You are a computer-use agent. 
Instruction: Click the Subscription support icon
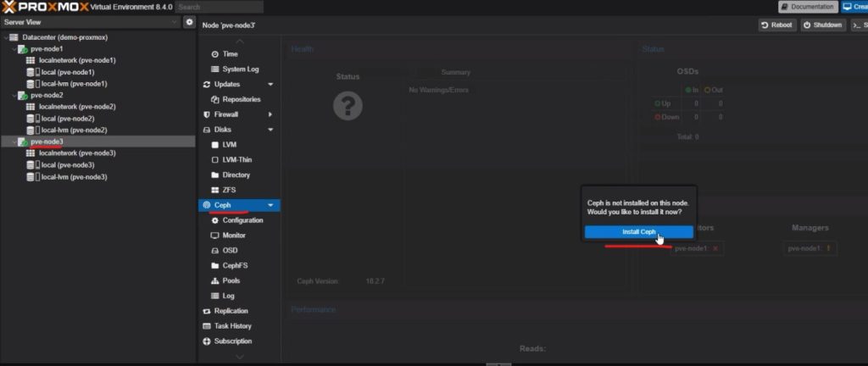[x=207, y=341]
